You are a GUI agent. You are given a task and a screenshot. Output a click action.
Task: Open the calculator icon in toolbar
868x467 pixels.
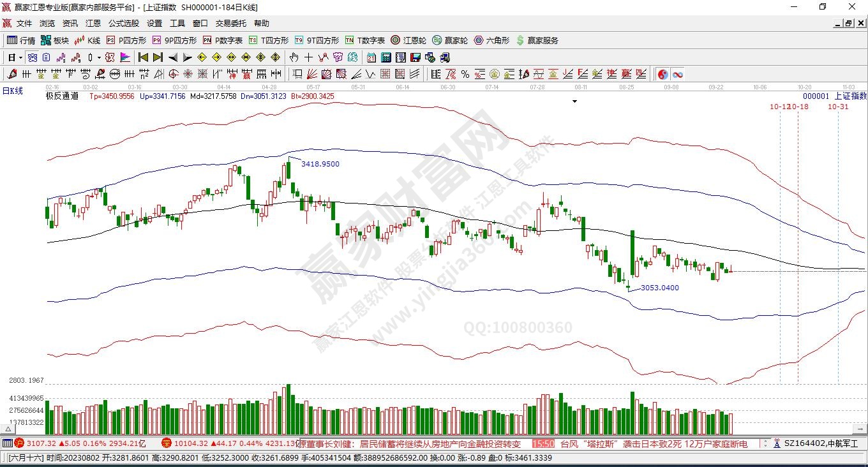tap(385, 57)
